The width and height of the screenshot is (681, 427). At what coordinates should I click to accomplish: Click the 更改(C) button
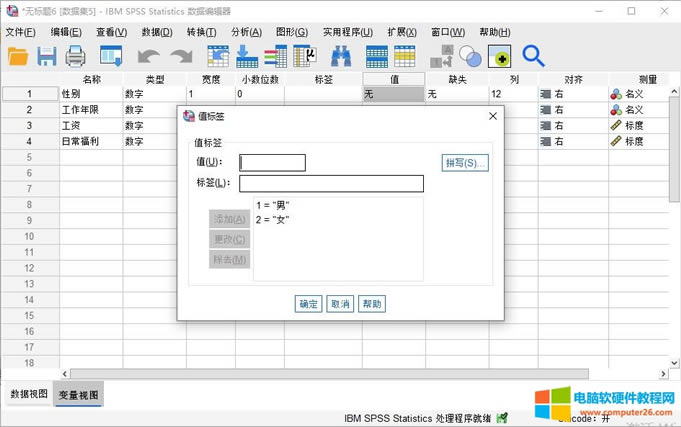click(x=229, y=239)
